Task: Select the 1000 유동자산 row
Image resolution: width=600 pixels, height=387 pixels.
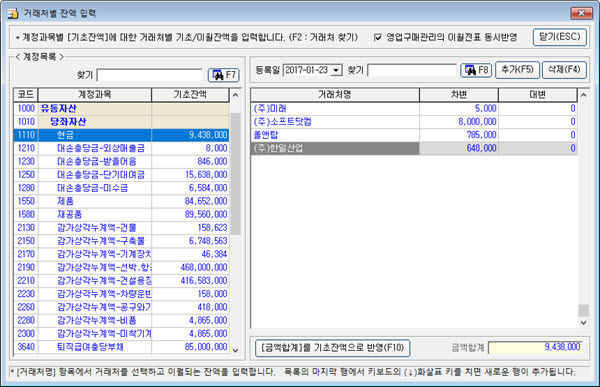Action: tap(121, 108)
